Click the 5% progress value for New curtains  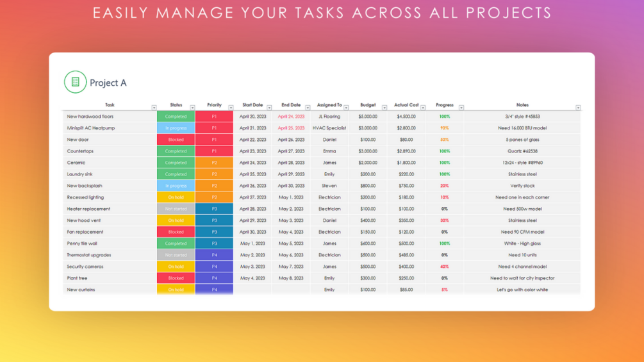[445, 290]
